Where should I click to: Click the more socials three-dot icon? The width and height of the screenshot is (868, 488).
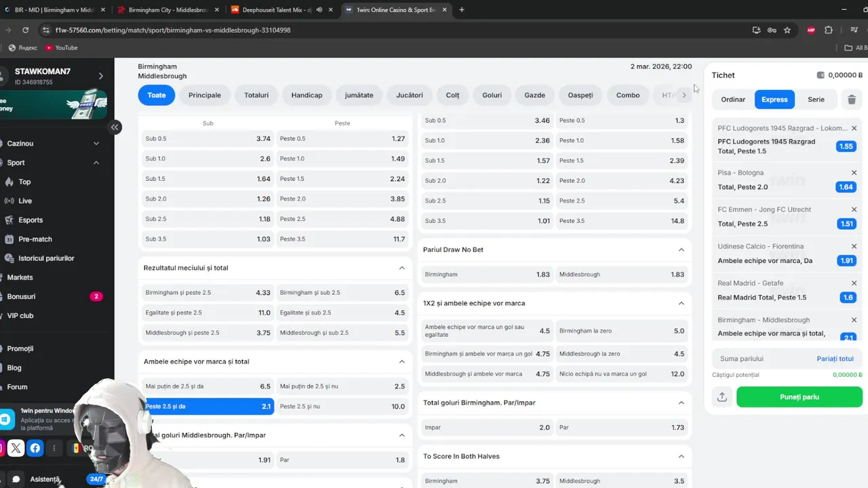[x=54, y=448]
